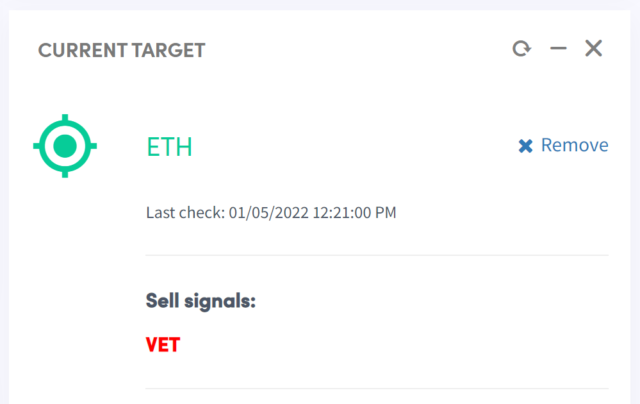This screenshot has width=640, height=404.
Task: Click the Remove link text
Action: (575, 145)
